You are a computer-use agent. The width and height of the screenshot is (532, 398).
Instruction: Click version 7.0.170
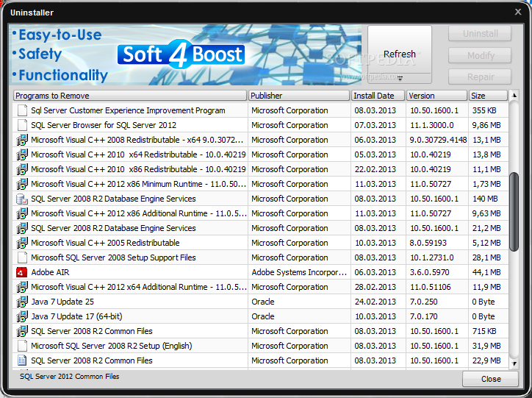click(x=423, y=316)
